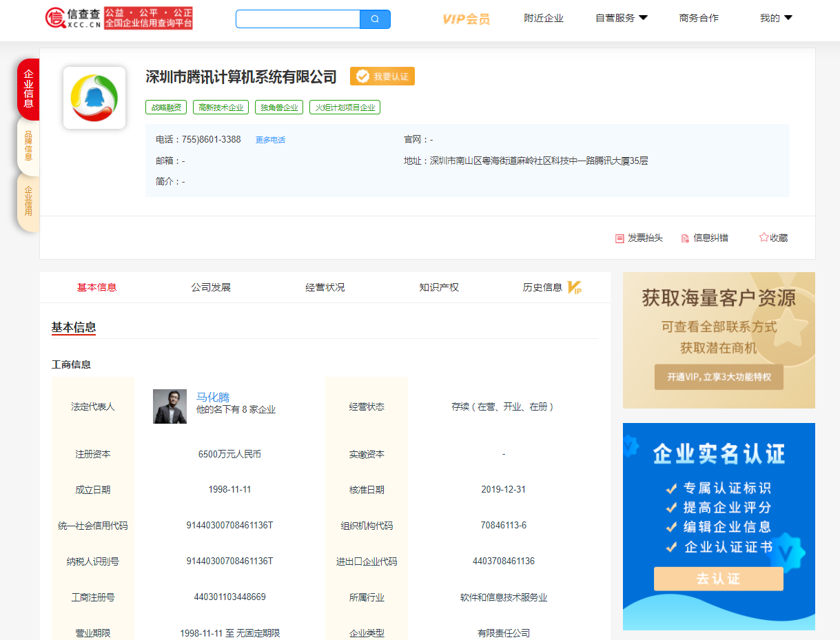The width and height of the screenshot is (840, 640).
Task: Click the 开通VIP,立享3大功能特权 button
Action: pos(719,377)
